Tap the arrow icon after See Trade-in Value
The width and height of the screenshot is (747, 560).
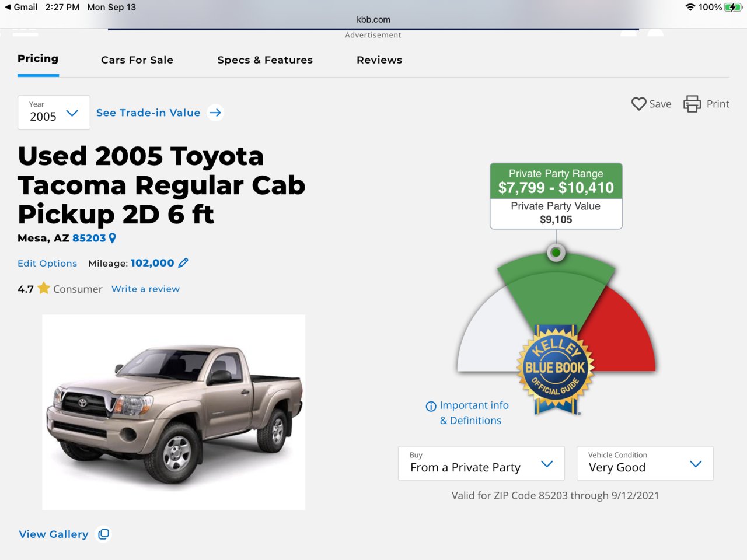click(215, 113)
